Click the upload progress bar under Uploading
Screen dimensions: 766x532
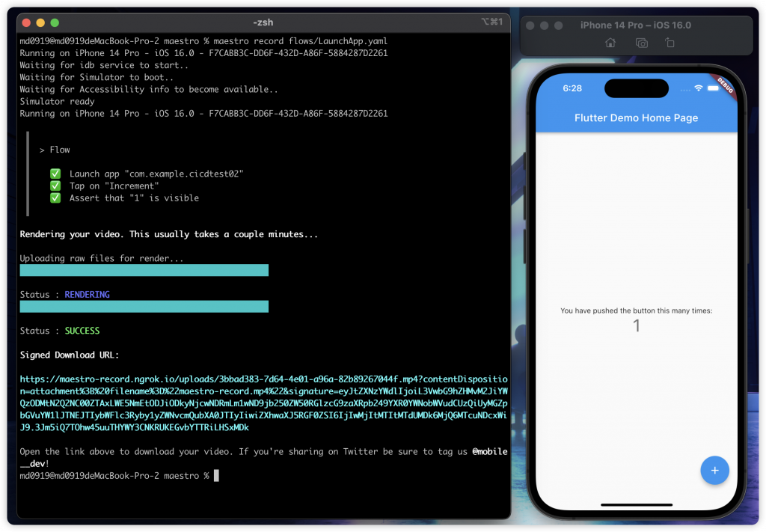(x=144, y=270)
